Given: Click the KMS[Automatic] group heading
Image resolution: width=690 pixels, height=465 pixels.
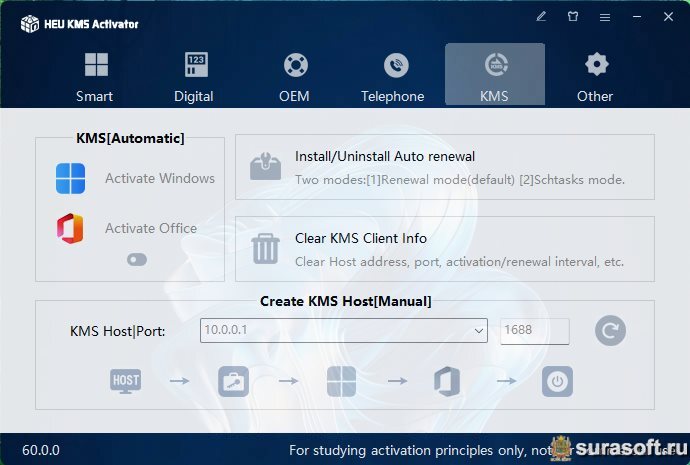Looking at the screenshot, I should (130, 138).
